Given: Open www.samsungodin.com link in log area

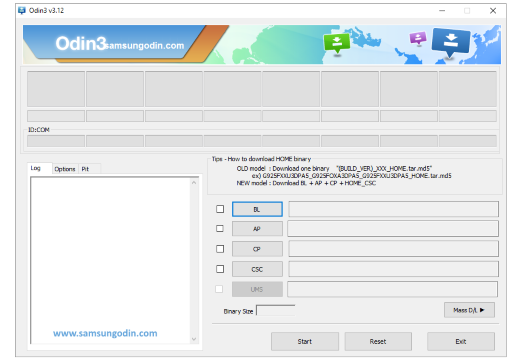Looking at the screenshot, I should (x=105, y=333).
